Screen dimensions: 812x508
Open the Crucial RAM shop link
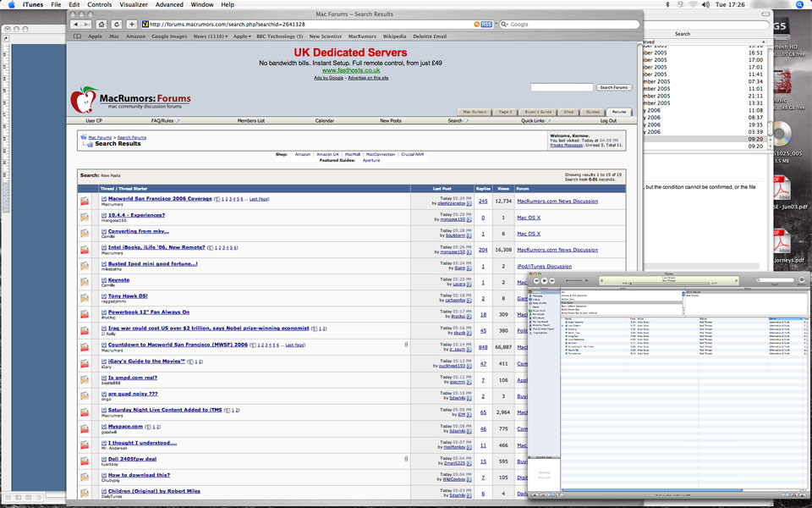coord(412,154)
